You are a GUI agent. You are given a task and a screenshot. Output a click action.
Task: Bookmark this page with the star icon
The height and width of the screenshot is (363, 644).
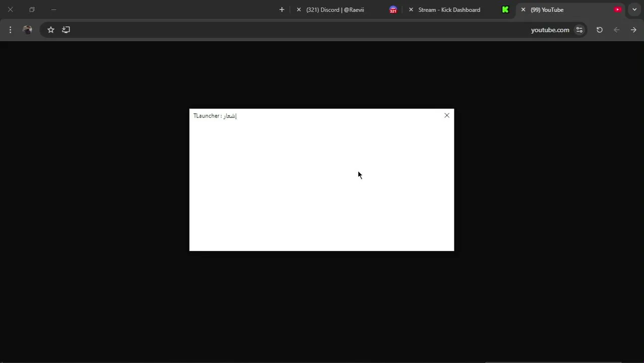[51, 30]
